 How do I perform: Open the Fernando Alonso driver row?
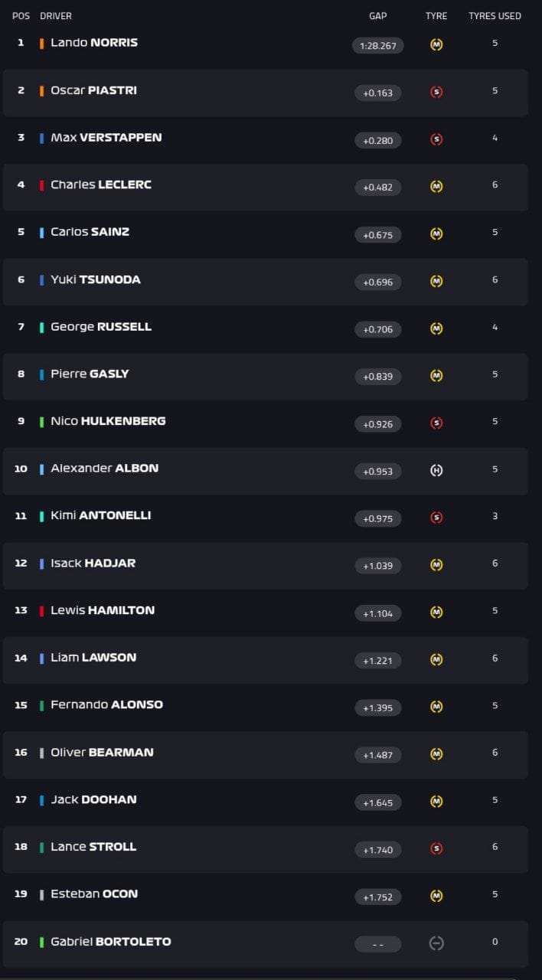pos(266,706)
